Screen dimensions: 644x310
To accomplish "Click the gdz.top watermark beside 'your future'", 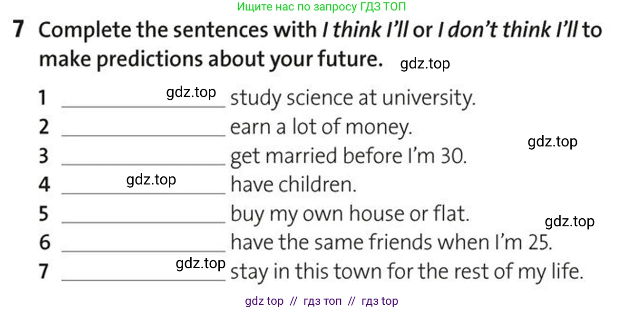I will pyautogui.click(x=425, y=63).
